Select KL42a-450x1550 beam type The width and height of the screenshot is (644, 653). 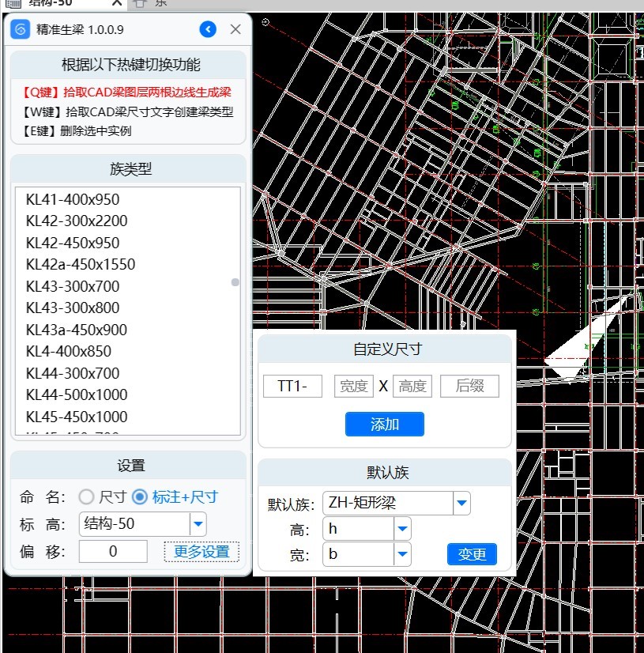click(x=81, y=265)
